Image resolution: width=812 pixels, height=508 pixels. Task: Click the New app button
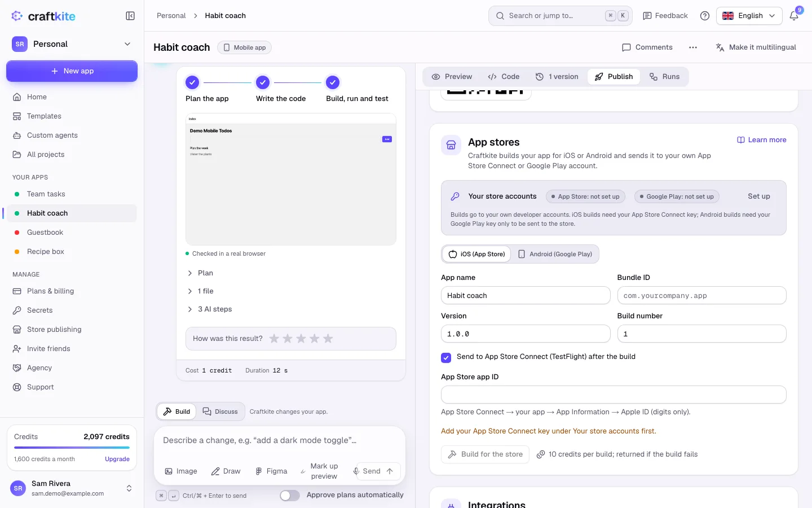pos(72,71)
